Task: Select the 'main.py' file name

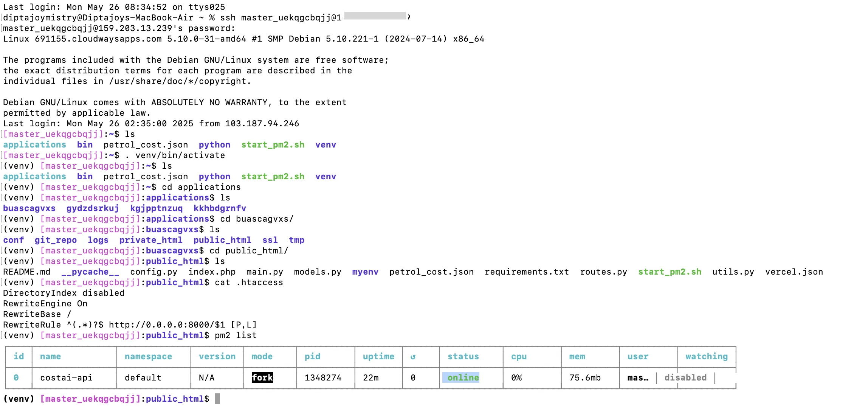Action: [x=265, y=272]
